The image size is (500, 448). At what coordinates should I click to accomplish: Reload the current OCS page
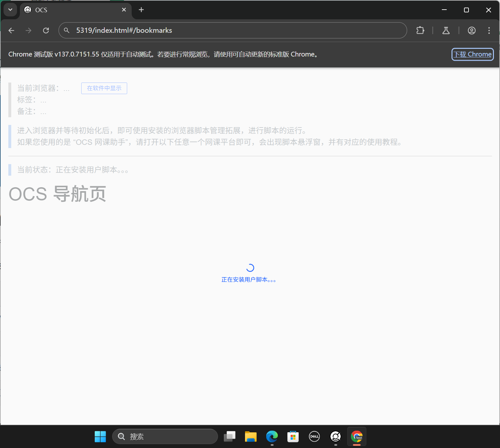[x=46, y=31]
